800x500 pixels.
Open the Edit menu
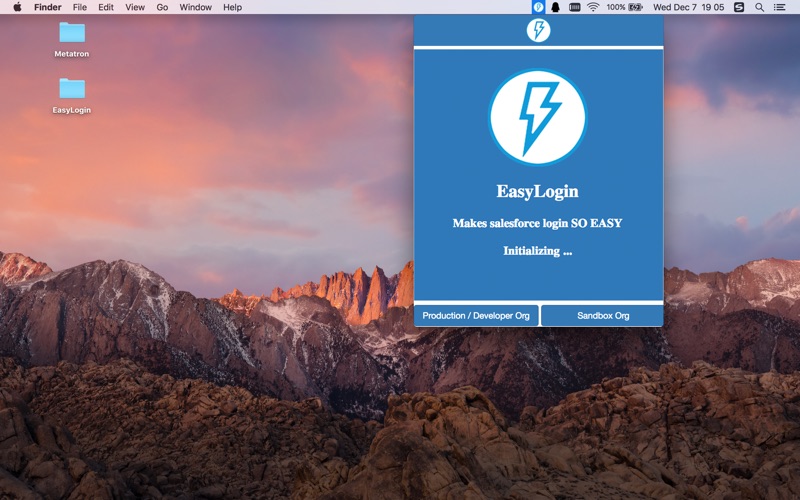click(x=106, y=7)
